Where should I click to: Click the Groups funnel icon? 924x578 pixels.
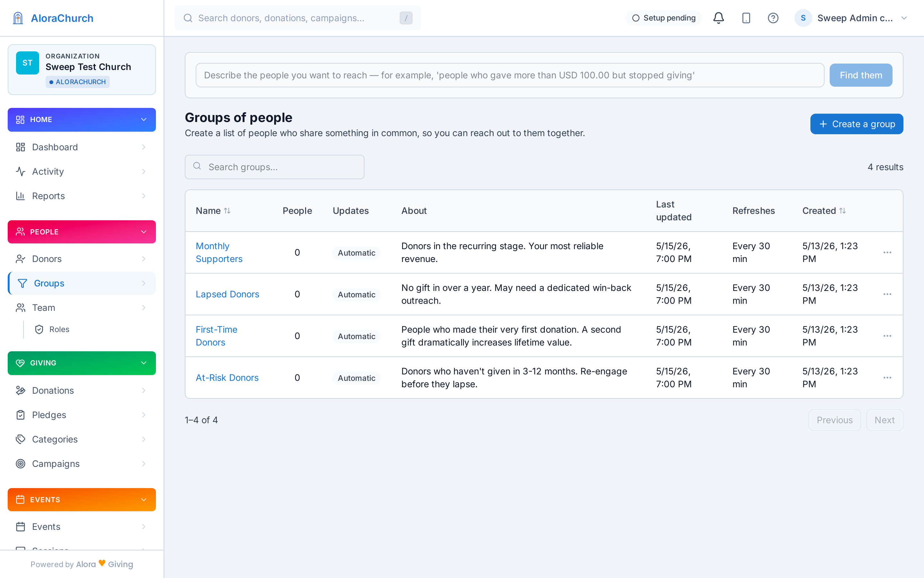[22, 283]
